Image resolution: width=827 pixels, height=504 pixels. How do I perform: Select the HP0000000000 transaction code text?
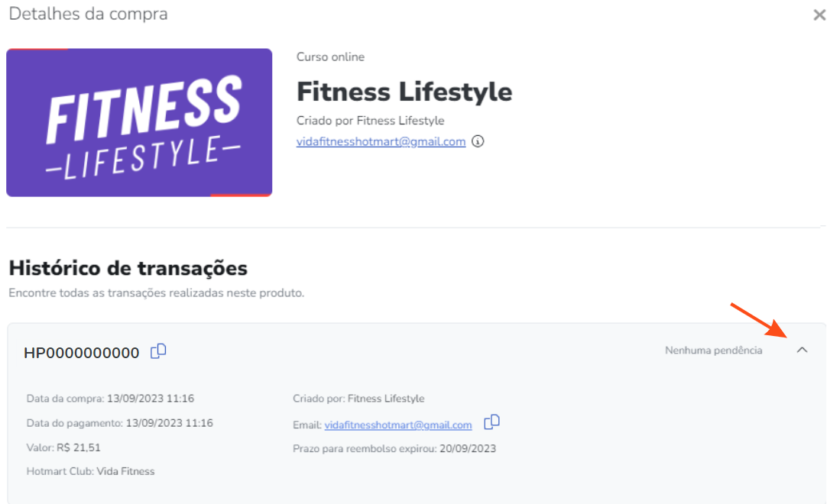82,353
